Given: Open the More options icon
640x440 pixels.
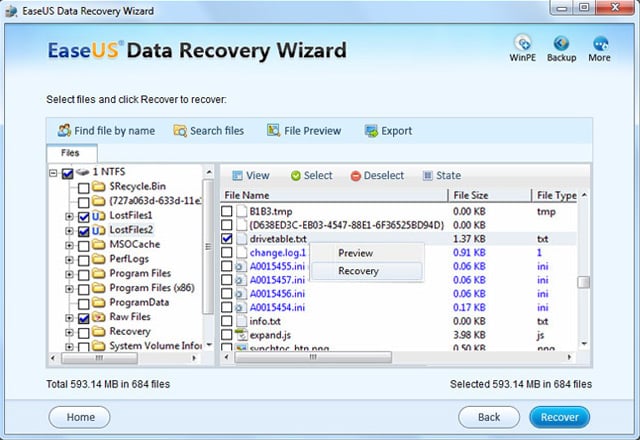Looking at the screenshot, I should 600,43.
